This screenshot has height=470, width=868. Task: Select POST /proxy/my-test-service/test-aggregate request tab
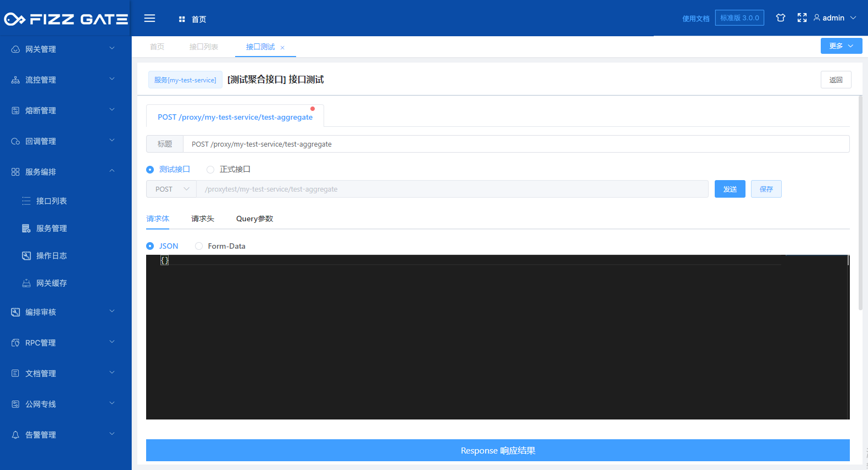click(x=235, y=117)
